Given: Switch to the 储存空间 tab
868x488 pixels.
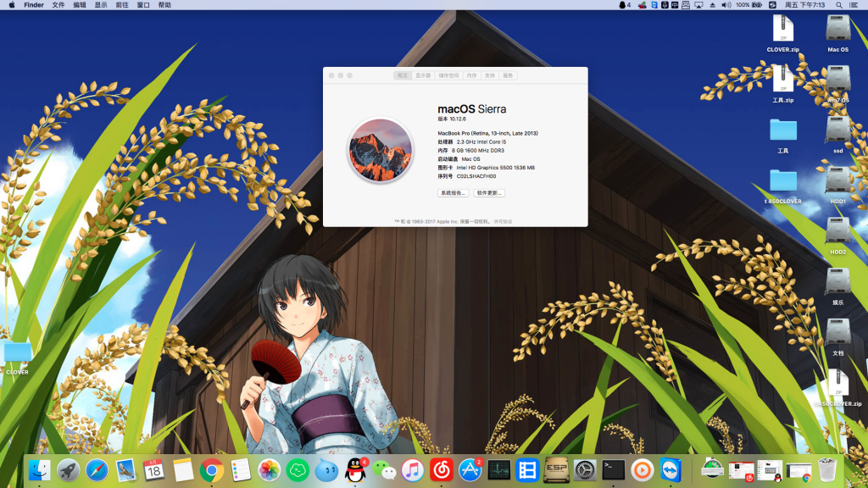Looking at the screenshot, I should (449, 75).
